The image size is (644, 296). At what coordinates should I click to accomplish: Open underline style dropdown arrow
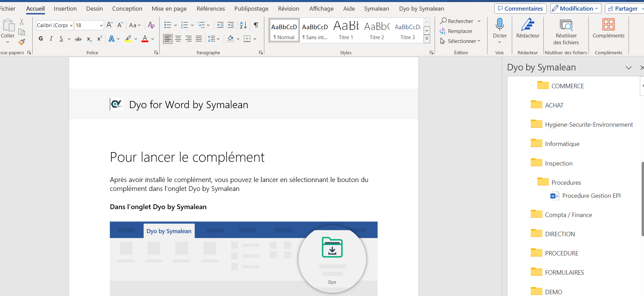pyautogui.click(x=69, y=39)
